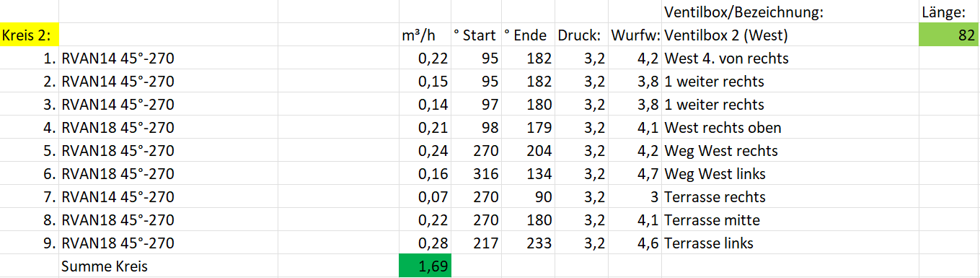This screenshot has height=278, width=980.
Task: Select the row 2 'RVAN14 45°-270' cell
Action: [x=168, y=81]
